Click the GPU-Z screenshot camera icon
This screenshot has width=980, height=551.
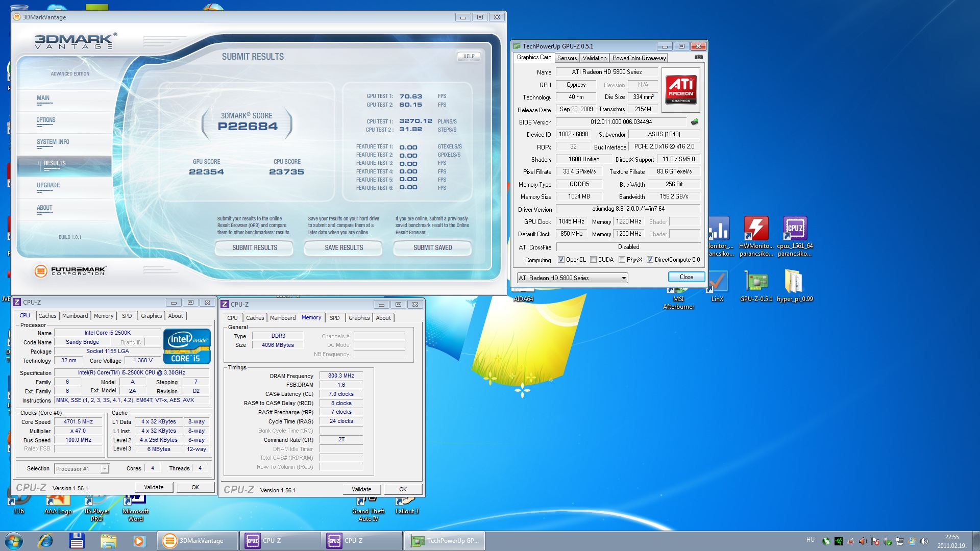click(698, 57)
